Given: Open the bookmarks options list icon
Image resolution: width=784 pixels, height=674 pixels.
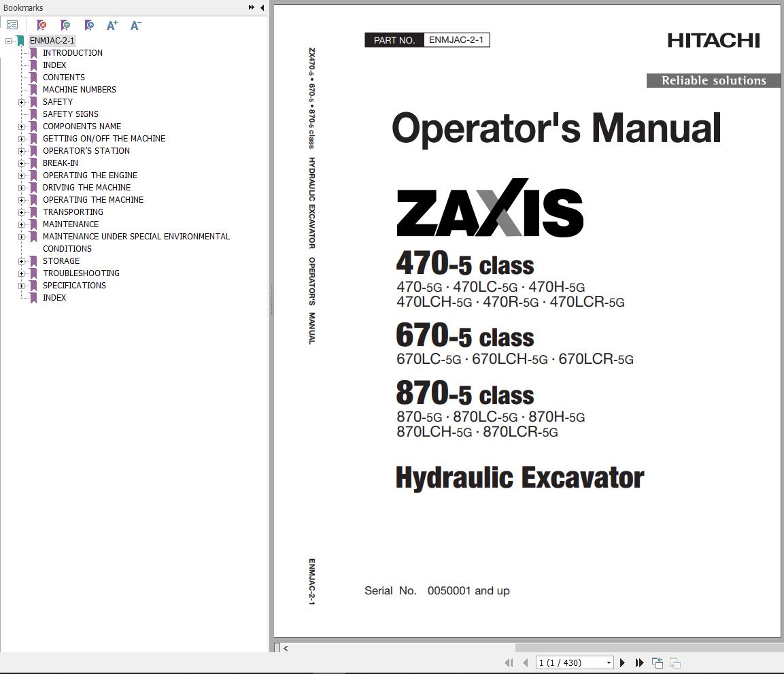Looking at the screenshot, I should pos(12,25).
